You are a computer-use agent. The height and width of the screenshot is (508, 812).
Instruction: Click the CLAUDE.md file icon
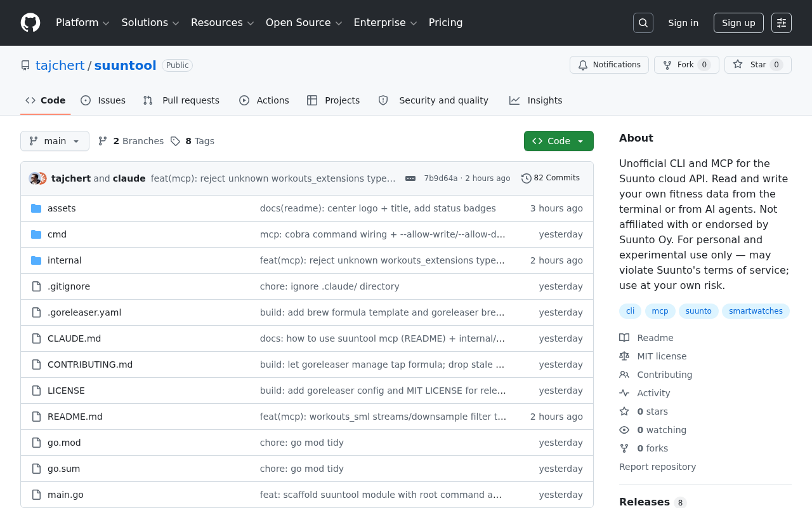coord(36,338)
